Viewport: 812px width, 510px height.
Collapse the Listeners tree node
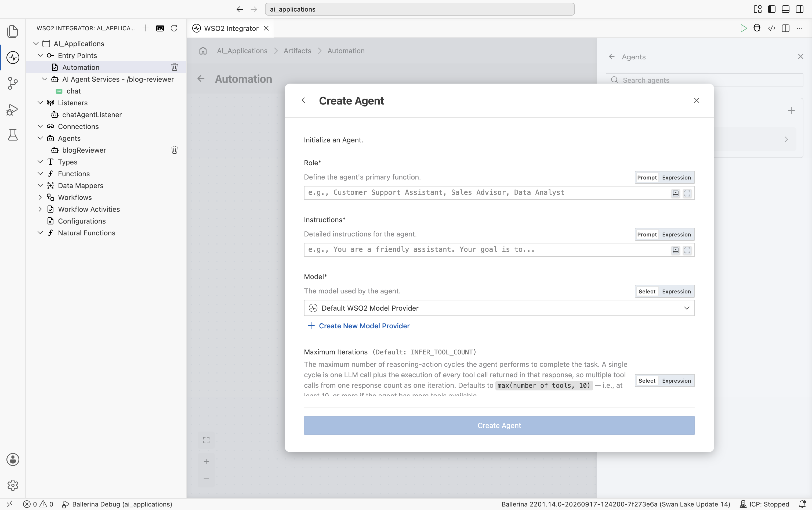(40, 103)
